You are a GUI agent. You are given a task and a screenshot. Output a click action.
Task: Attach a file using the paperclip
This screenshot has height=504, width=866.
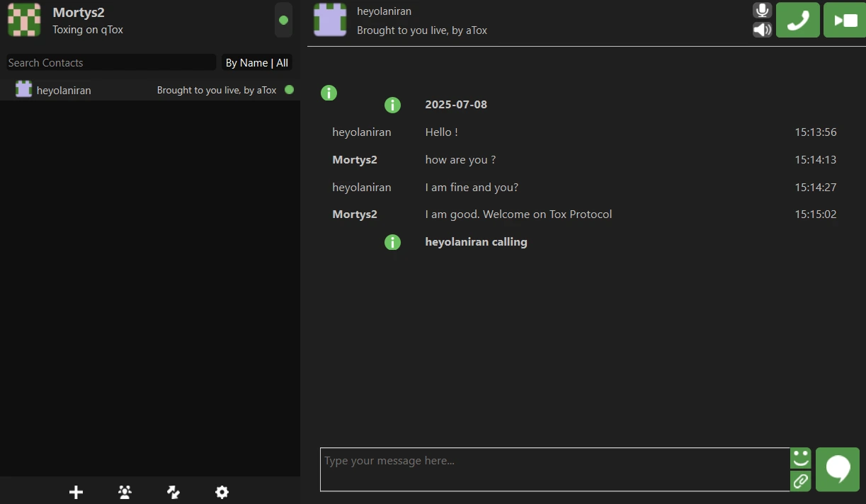pos(801,481)
